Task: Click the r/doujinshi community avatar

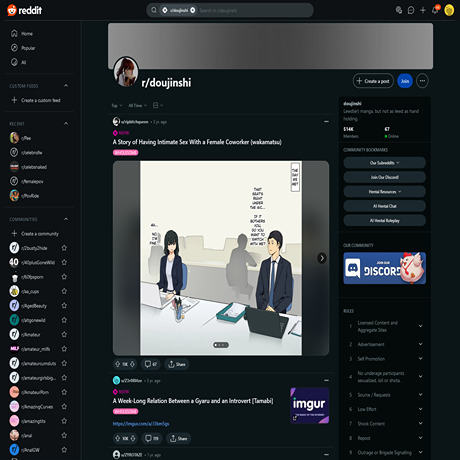Action: tap(126, 71)
